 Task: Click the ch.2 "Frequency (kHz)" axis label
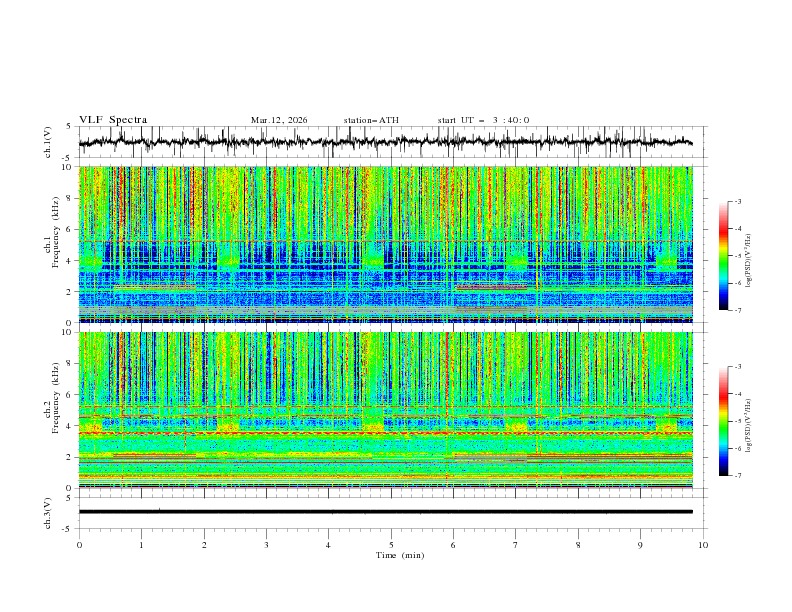point(55,398)
